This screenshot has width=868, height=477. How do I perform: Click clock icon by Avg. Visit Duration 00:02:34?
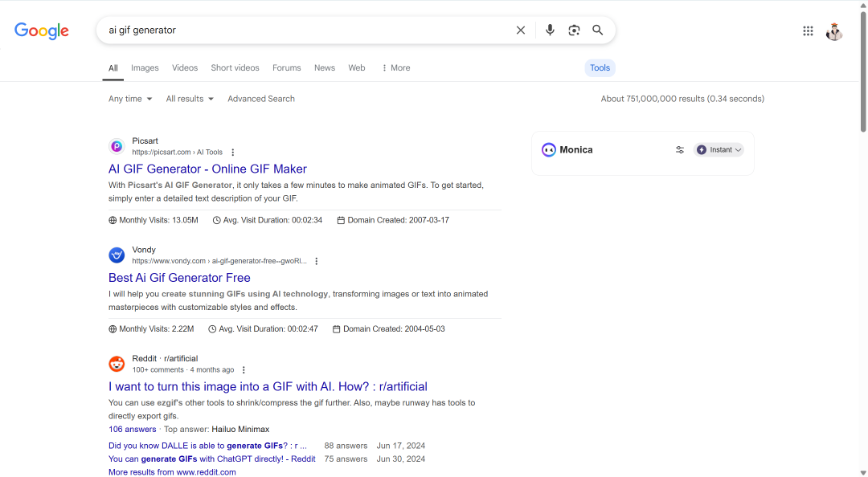(216, 220)
